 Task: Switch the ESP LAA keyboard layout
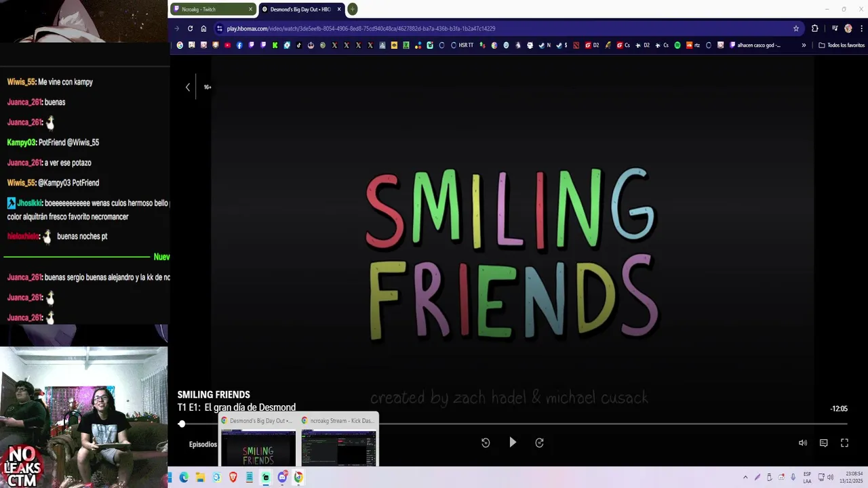(807, 477)
